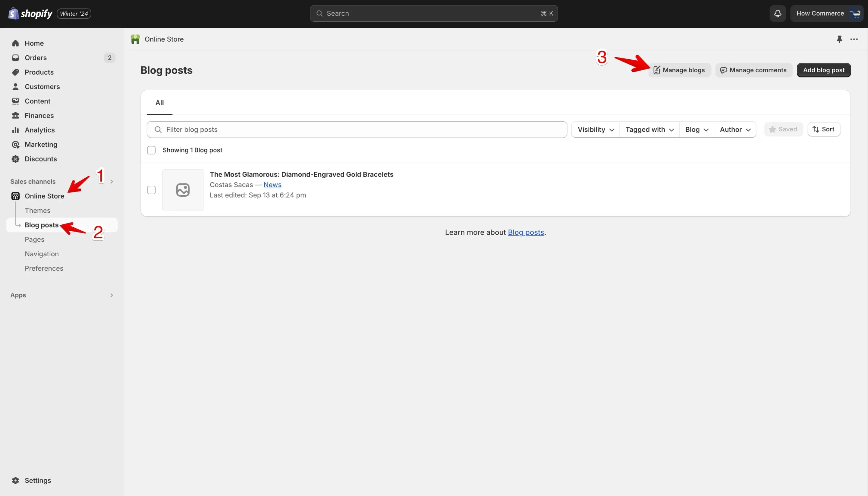Click the Sales channels heading

[x=33, y=182]
